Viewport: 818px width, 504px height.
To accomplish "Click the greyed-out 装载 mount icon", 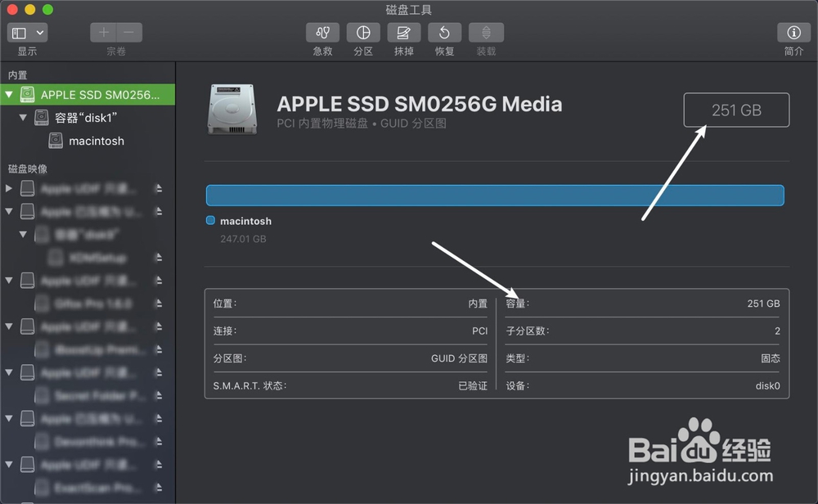I will [486, 33].
